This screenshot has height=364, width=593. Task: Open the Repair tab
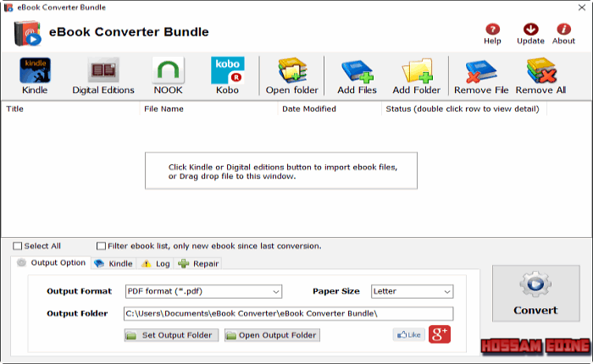[198, 263]
